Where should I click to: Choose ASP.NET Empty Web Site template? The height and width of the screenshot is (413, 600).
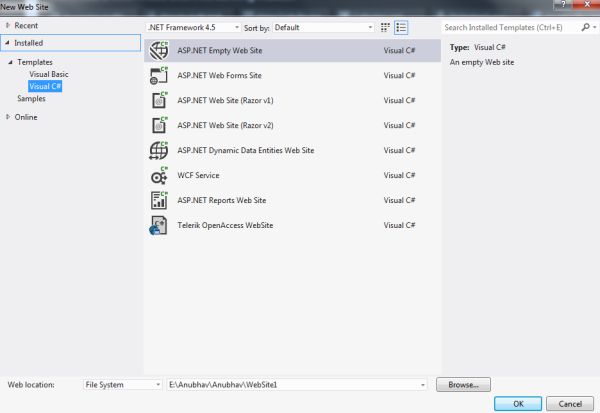pos(292,51)
